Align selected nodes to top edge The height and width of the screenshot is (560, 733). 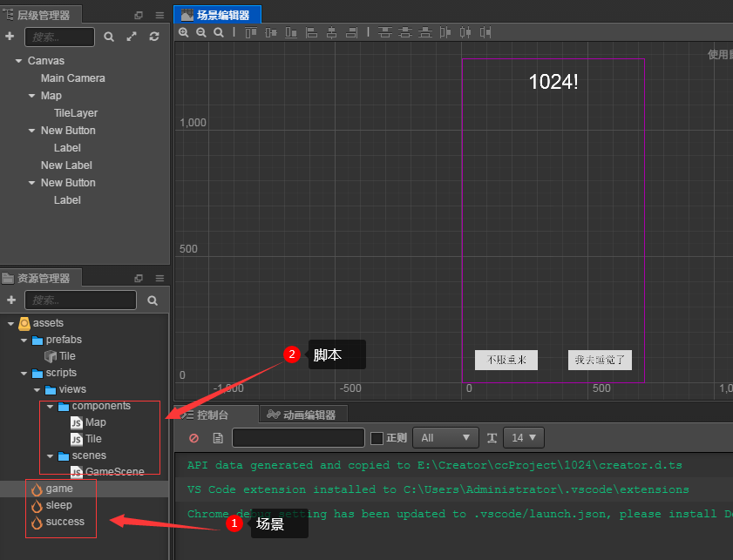(251, 32)
